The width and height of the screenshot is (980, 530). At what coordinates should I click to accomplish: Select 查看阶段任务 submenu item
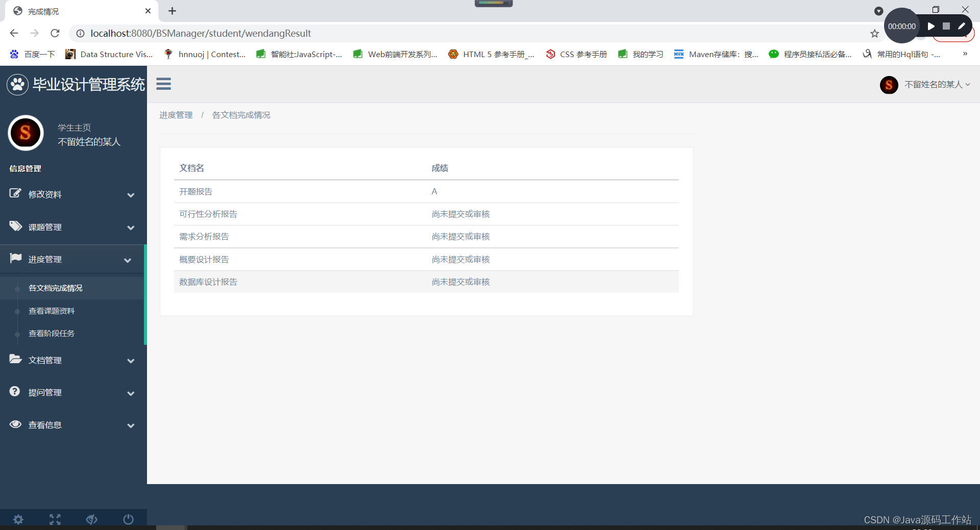[52, 333]
